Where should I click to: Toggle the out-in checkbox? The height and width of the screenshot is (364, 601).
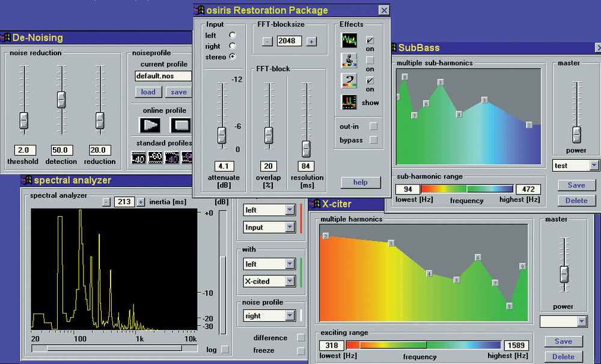(373, 126)
